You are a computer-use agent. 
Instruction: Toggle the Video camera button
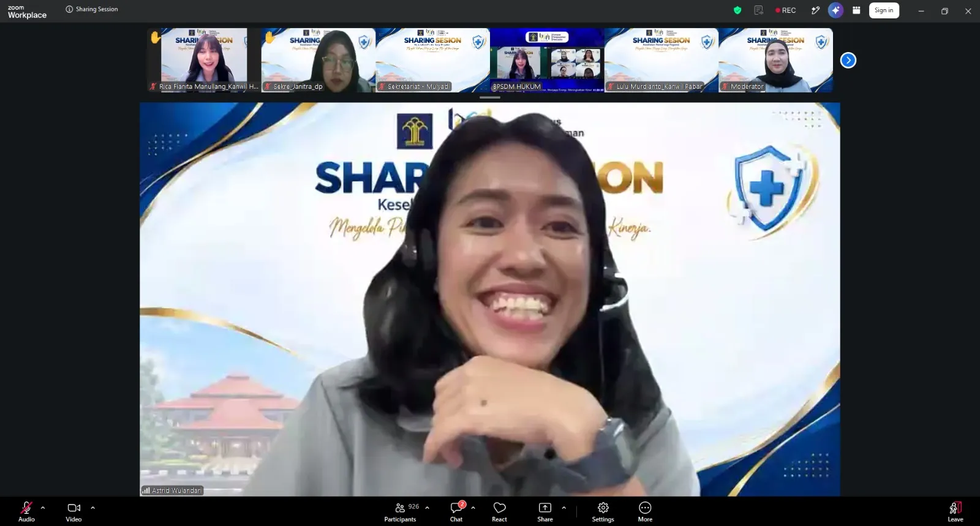(73, 511)
